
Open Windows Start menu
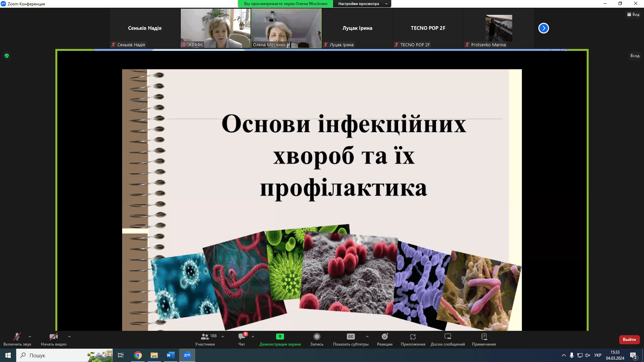[x=8, y=355]
